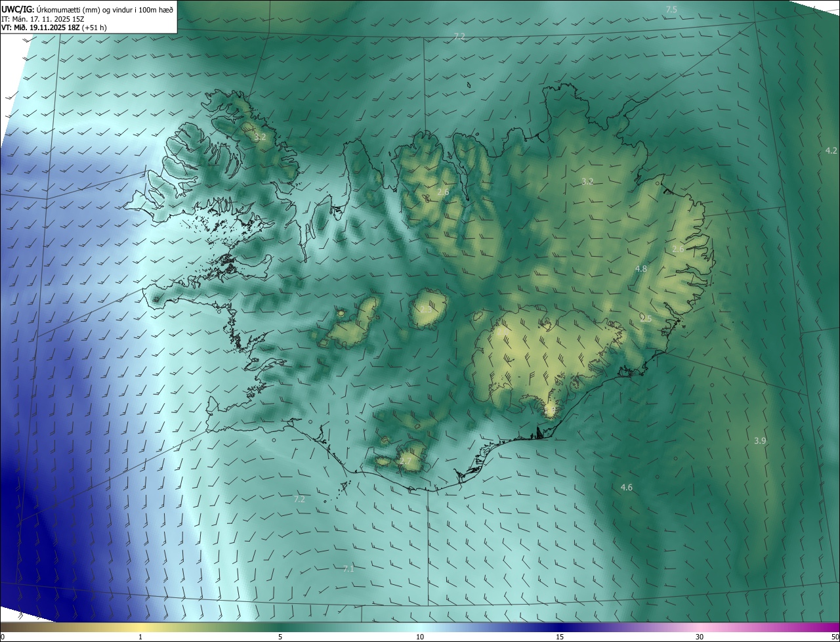Click the 15 tick on the color scale
This screenshot has height=642, width=840.
click(x=560, y=637)
